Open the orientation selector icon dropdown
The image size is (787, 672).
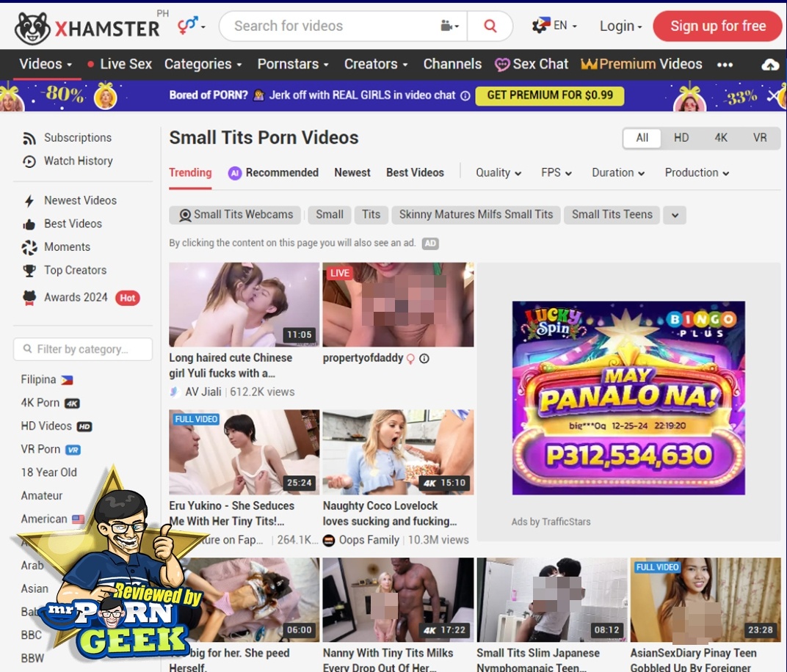(x=191, y=25)
